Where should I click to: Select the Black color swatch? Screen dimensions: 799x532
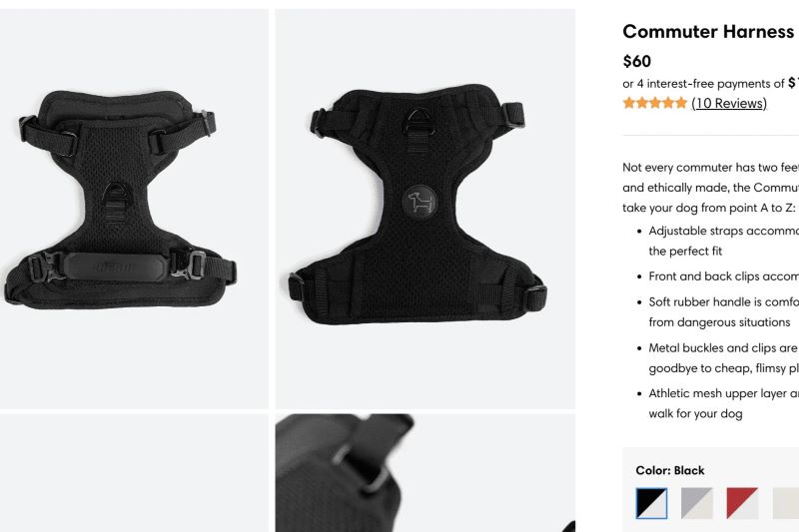click(x=651, y=503)
